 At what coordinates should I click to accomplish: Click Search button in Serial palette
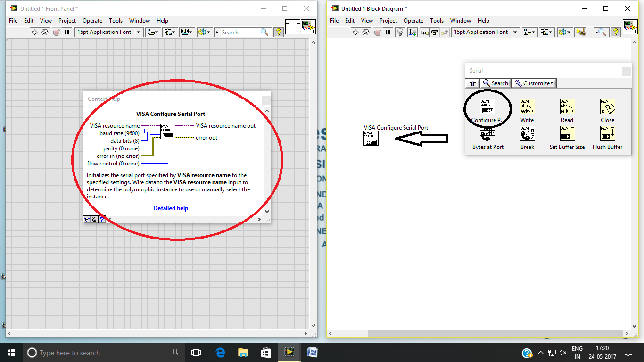495,83
